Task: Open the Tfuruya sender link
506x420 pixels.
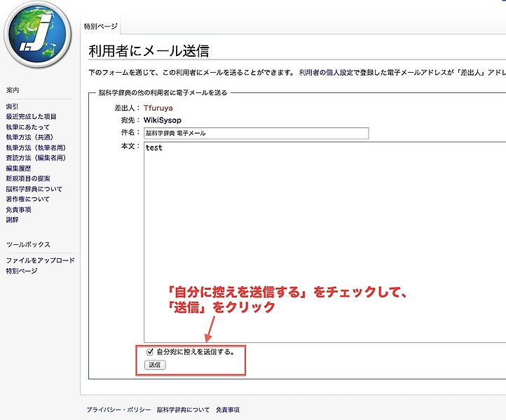Action: [158, 108]
